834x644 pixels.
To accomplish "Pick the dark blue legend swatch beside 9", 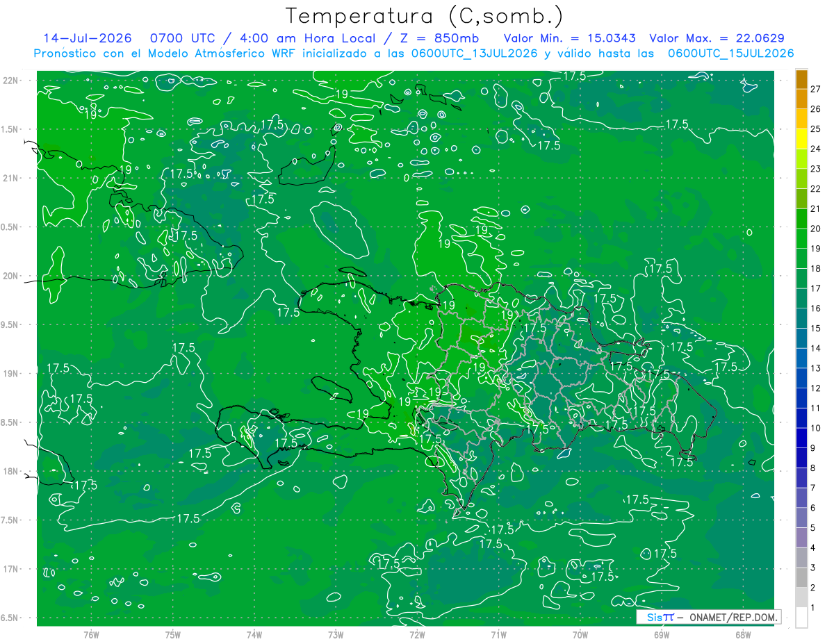I will (801, 438).
